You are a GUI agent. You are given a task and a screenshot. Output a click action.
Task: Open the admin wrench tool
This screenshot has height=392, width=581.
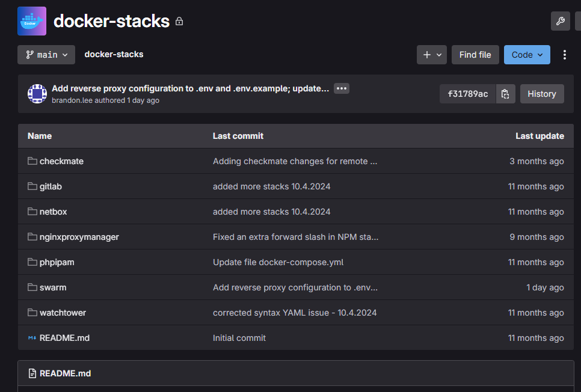[561, 20]
